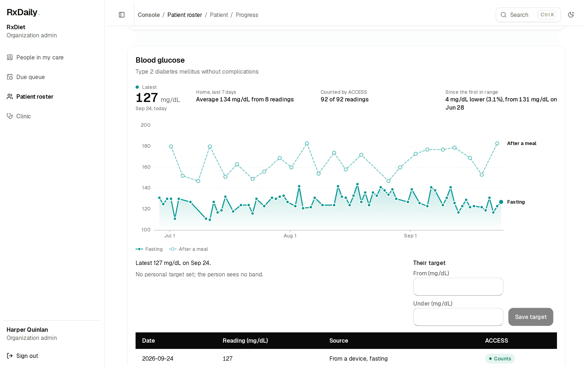
Task: Switch theme with the moon icon
Action: 571,15
